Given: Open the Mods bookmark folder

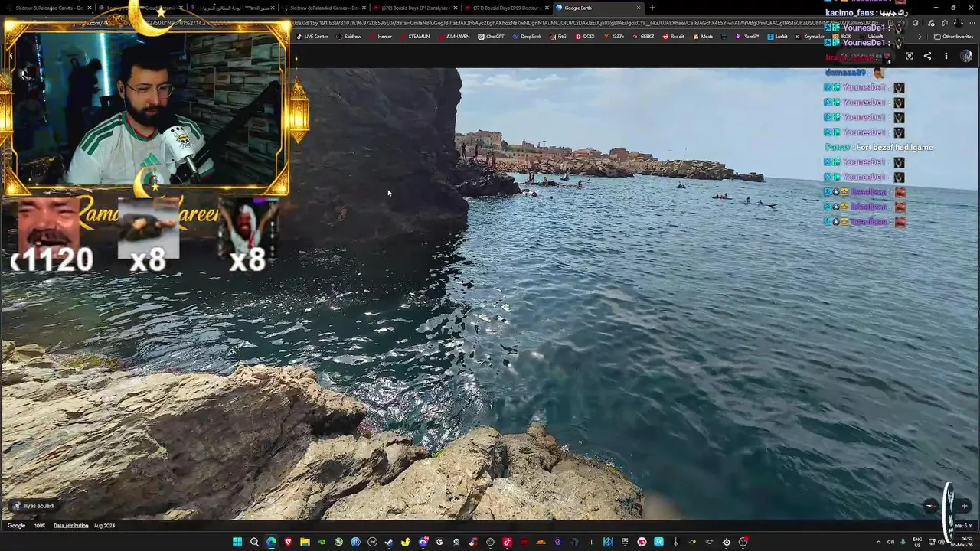Looking at the screenshot, I should (703, 37).
